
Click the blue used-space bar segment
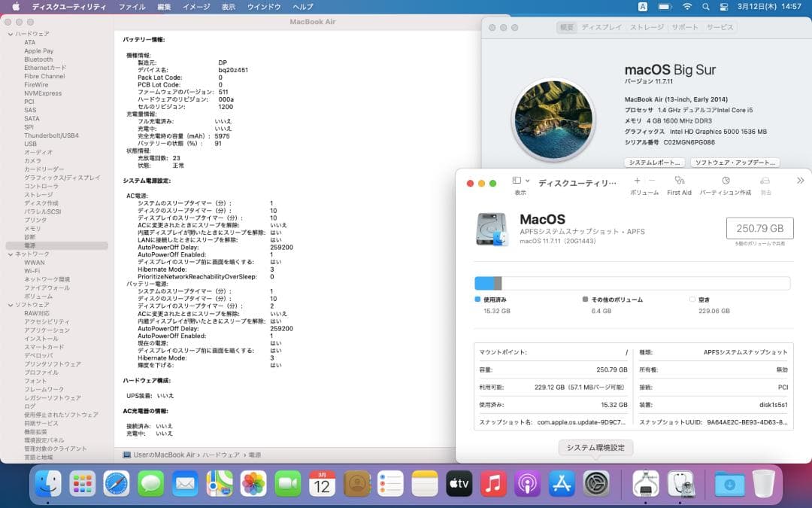coord(484,283)
